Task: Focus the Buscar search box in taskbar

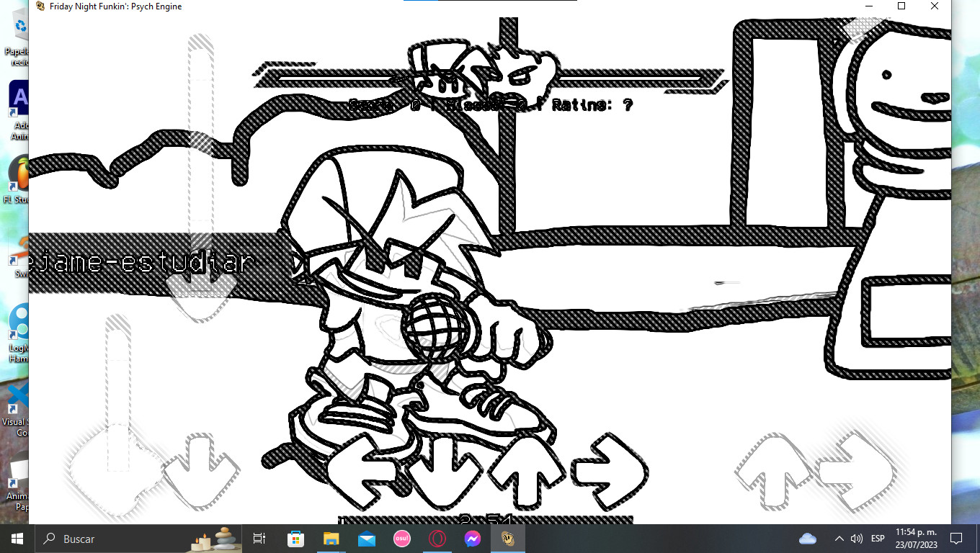Action: click(x=138, y=539)
